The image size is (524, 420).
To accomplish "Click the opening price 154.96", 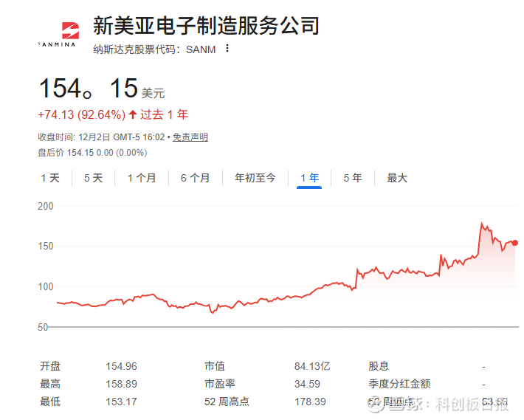I will click(x=121, y=367).
